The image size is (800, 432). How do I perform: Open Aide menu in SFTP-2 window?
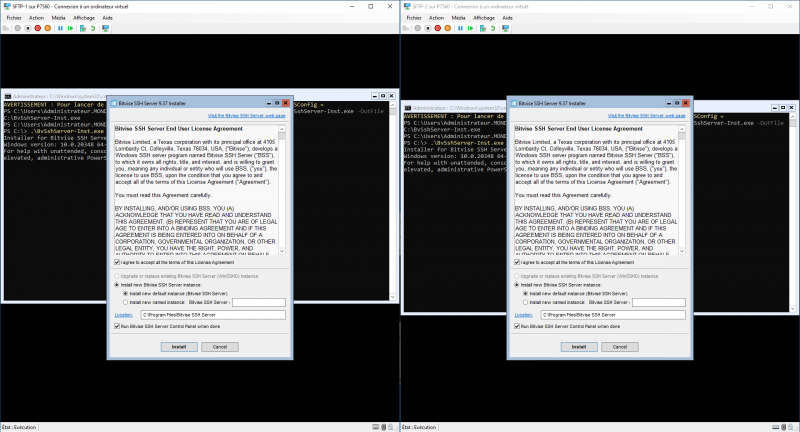[507, 18]
